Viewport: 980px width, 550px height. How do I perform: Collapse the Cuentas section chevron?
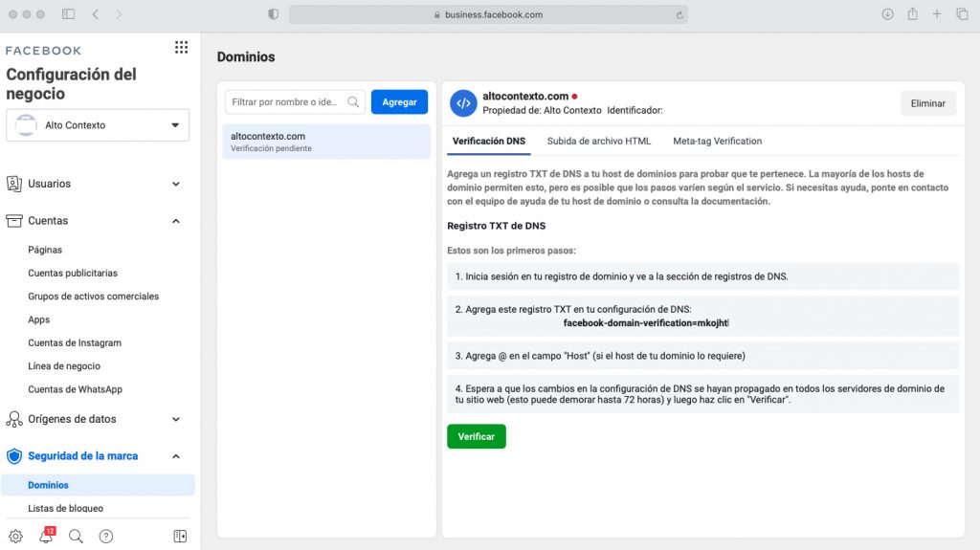(x=176, y=221)
